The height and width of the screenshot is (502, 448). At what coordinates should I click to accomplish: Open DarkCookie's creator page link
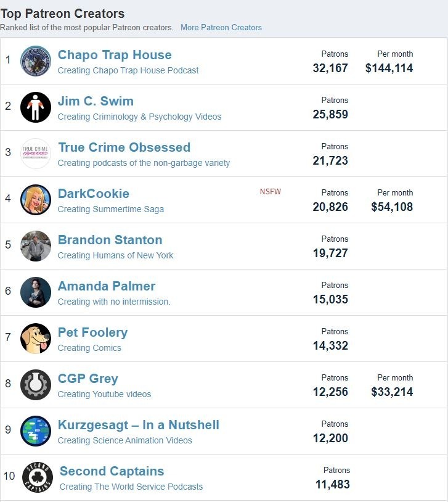pyautogui.click(x=94, y=194)
